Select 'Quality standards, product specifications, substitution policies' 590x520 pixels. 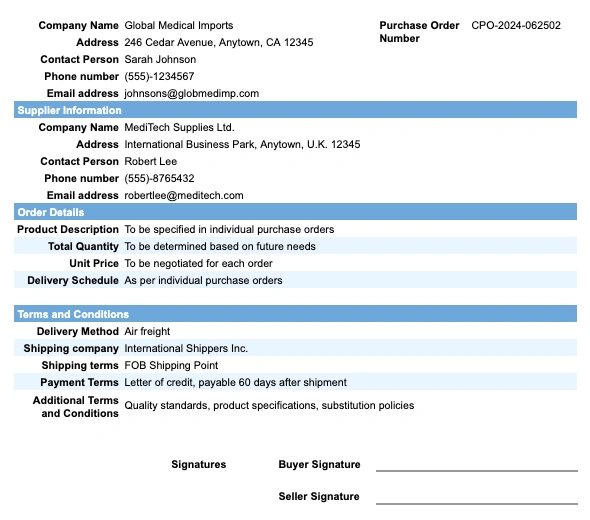(269, 406)
